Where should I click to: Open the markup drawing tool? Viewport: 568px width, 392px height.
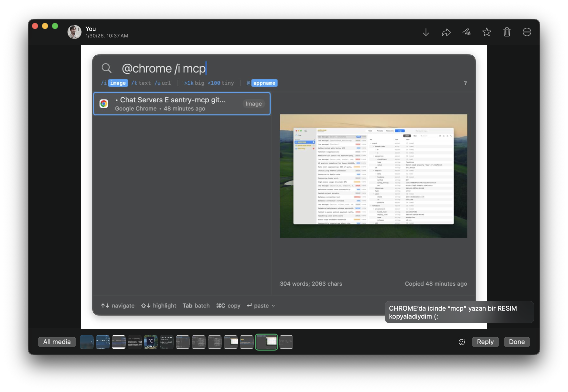click(466, 32)
